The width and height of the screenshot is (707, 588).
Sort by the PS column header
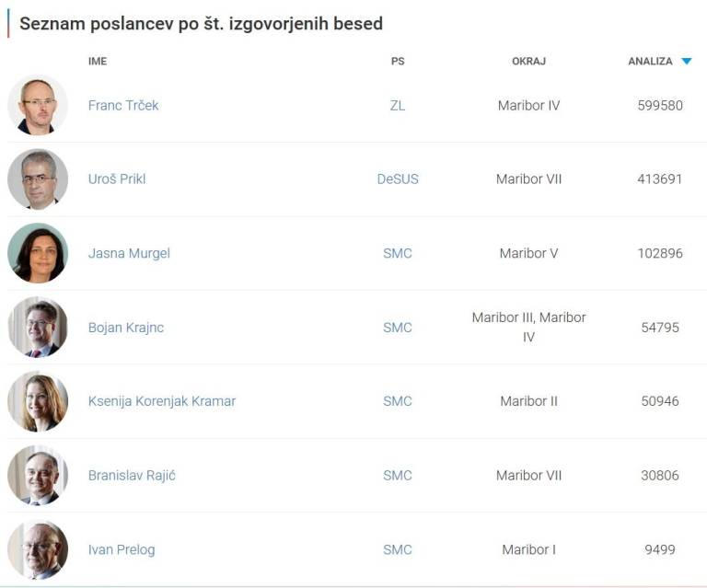click(x=398, y=62)
